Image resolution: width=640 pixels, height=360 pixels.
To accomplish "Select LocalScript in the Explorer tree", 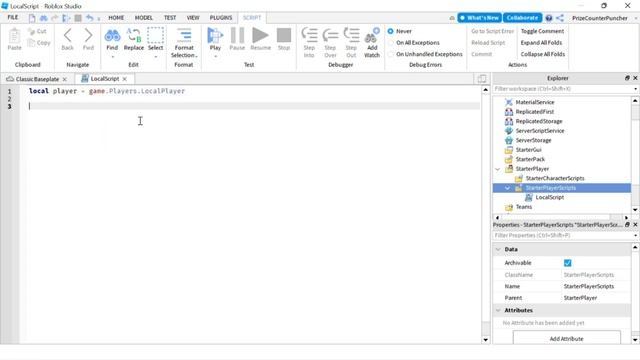I will point(549,198).
